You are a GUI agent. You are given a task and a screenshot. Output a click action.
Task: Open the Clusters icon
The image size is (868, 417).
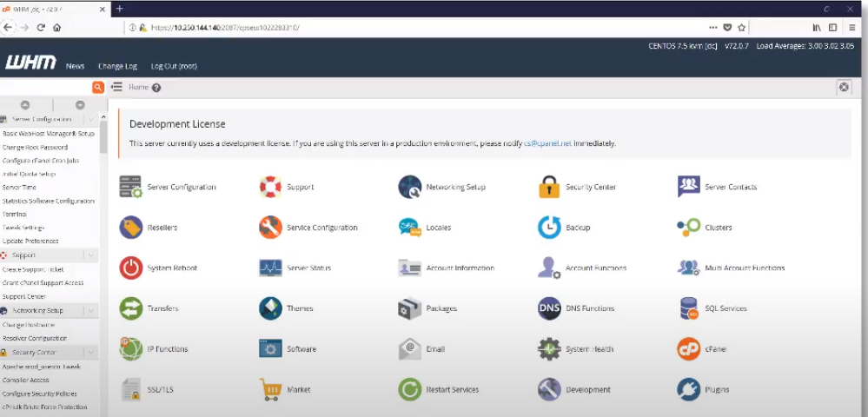coord(689,227)
